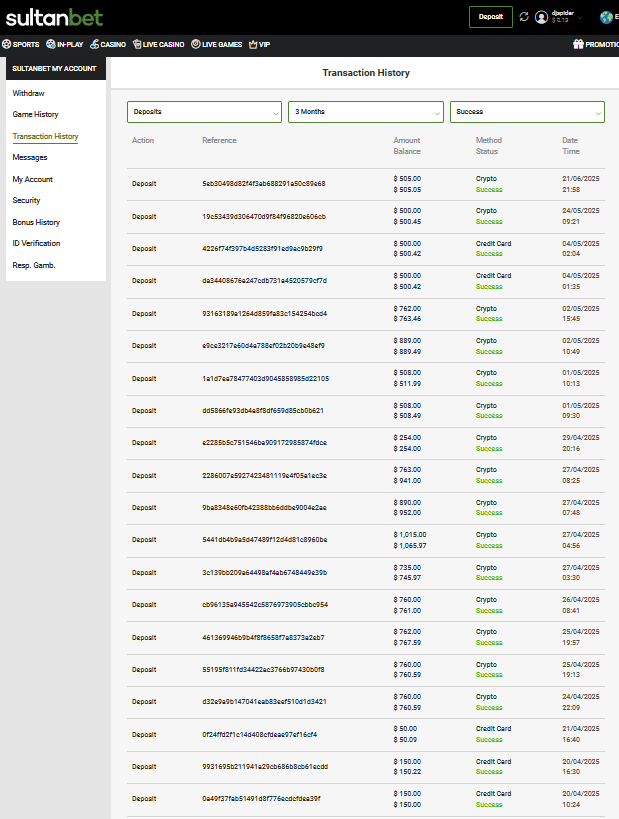Click the Amount Balance column header

[407, 146]
